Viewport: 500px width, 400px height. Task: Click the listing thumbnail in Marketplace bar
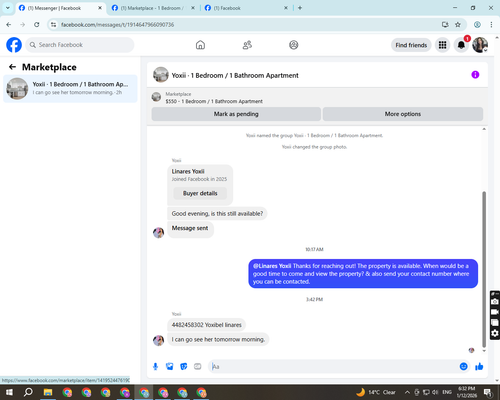[156, 97]
